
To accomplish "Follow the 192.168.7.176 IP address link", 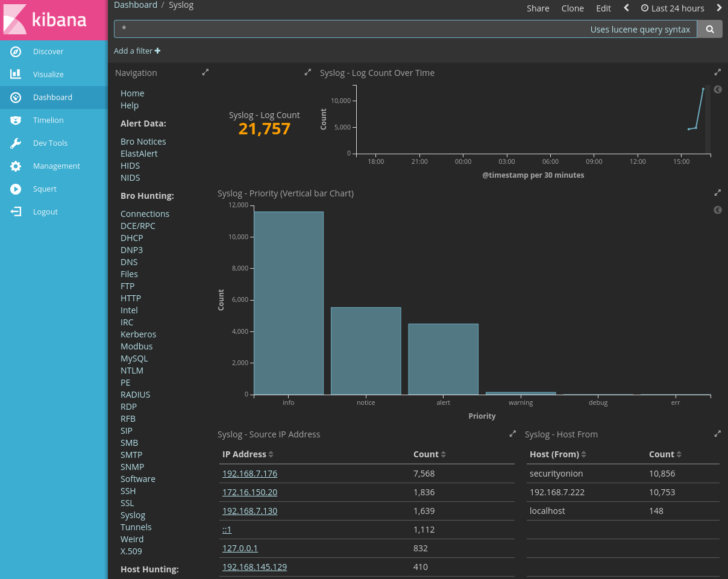I will pos(249,473).
